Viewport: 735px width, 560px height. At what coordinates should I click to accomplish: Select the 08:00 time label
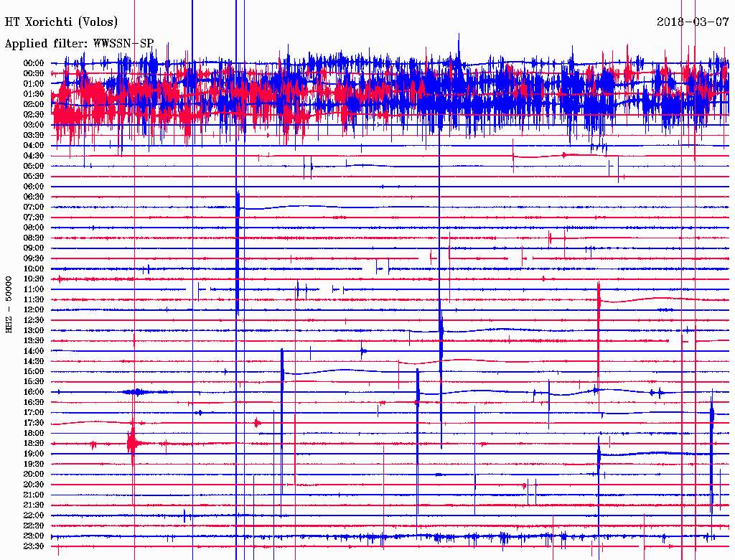[34, 228]
